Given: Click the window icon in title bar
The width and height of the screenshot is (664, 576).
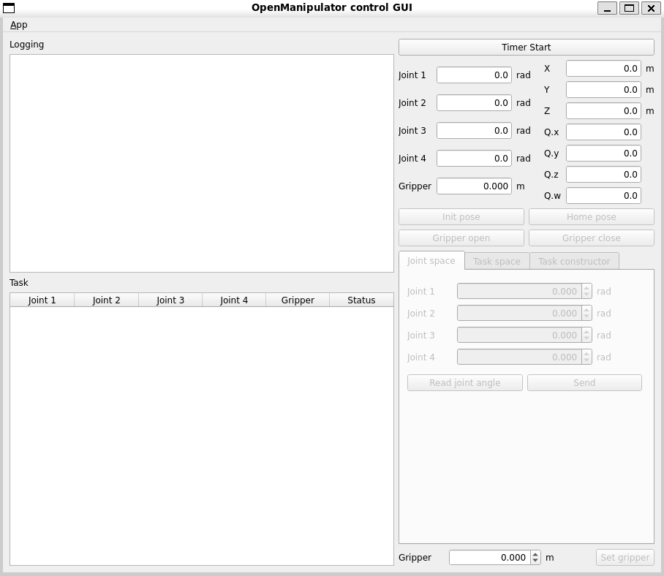Looking at the screenshot, I should click(9, 8).
